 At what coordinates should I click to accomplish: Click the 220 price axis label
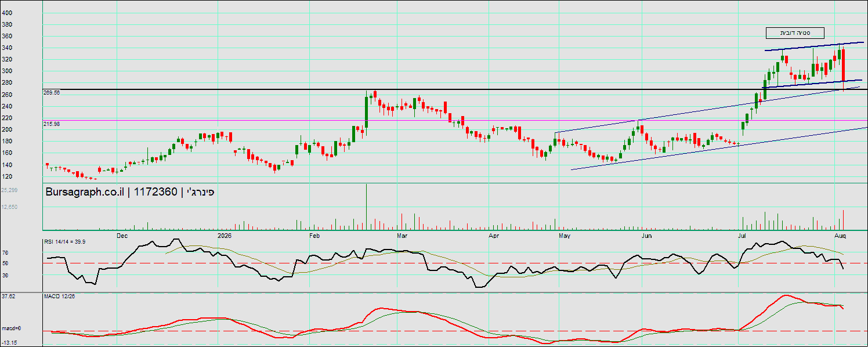pyautogui.click(x=8, y=118)
